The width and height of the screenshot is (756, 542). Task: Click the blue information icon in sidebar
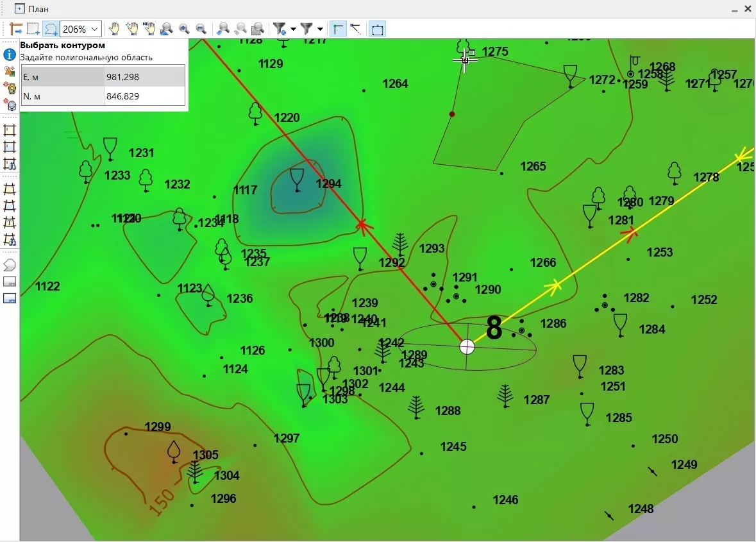pyautogui.click(x=9, y=55)
